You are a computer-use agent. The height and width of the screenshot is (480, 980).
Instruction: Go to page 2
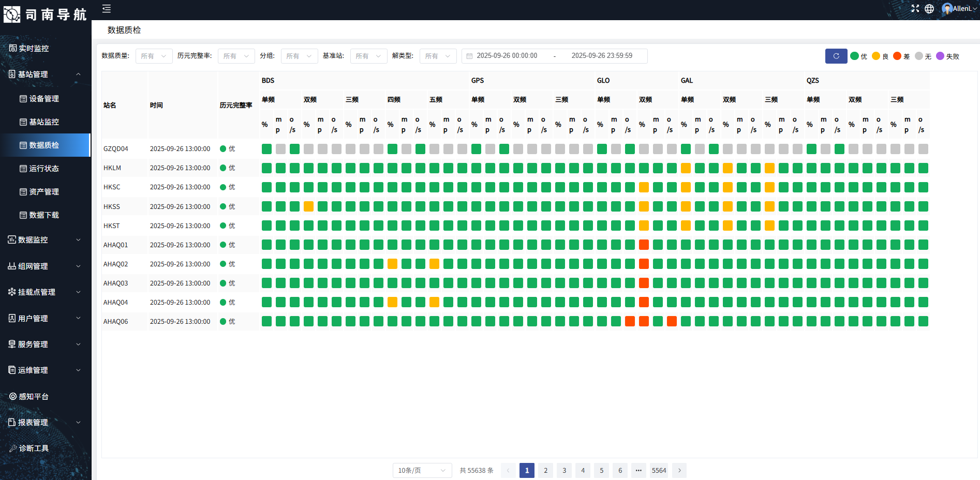point(545,470)
